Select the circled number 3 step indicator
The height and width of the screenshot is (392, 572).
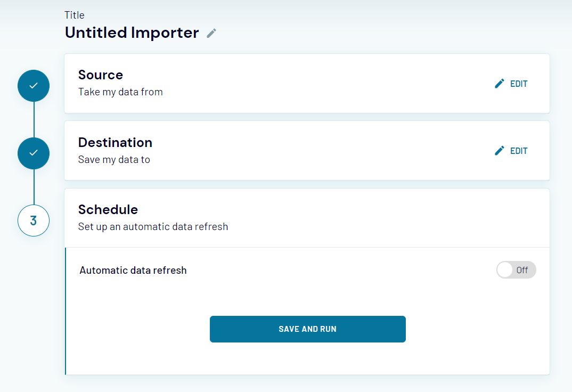pos(34,220)
